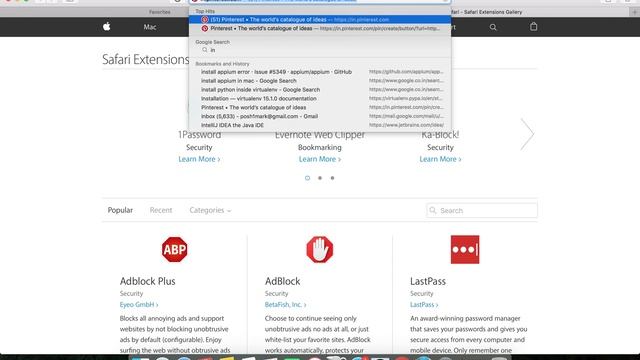
Task: Focus the extensions Search input field
Action: click(x=482, y=211)
